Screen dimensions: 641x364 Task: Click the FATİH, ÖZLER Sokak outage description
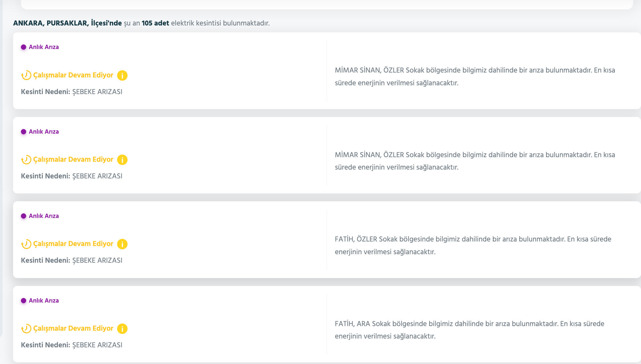[x=473, y=245]
